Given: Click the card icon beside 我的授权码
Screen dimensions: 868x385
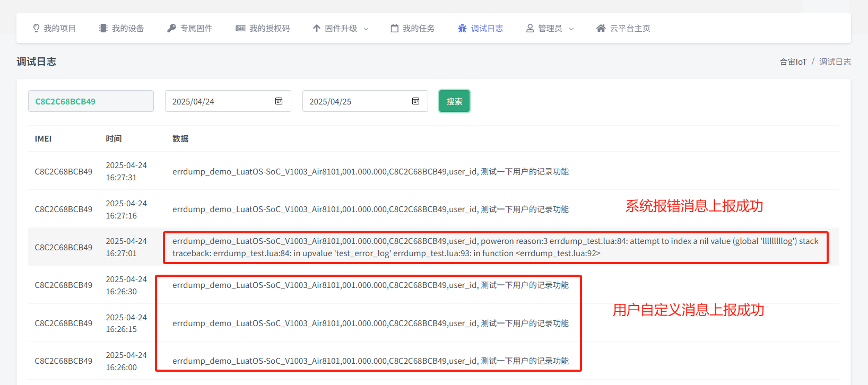Looking at the screenshot, I should tap(240, 28).
